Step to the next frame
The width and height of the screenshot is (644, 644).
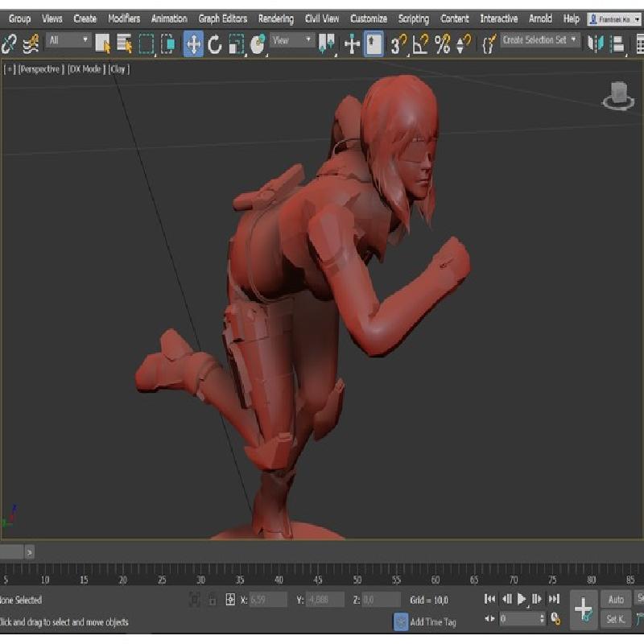pyautogui.click(x=537, y=599)
